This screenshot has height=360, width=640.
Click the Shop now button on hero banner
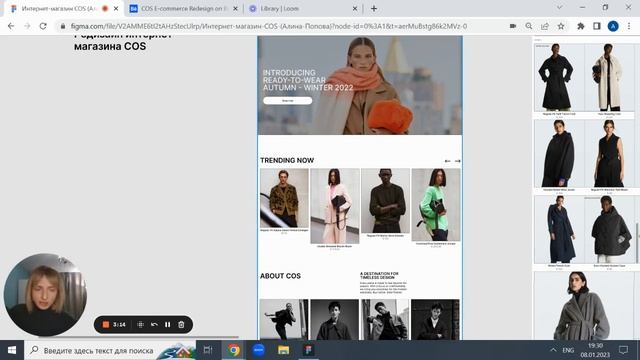click(288, 100)
